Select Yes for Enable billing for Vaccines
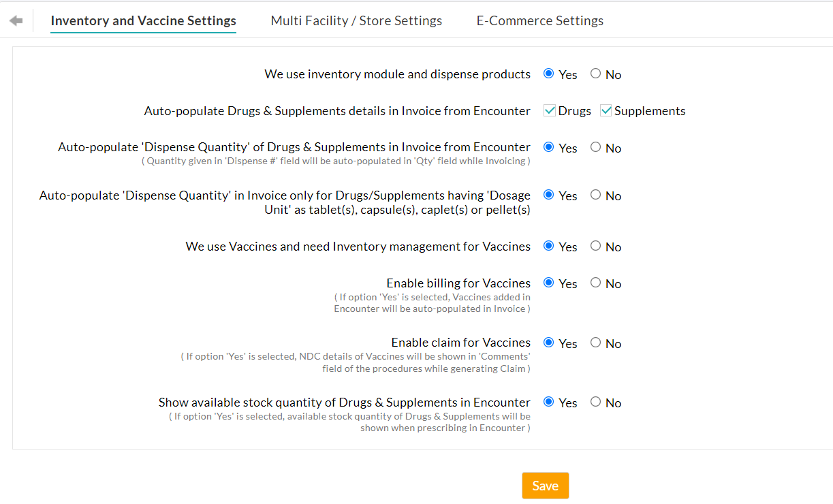833x504 pixels. point(549,283)
